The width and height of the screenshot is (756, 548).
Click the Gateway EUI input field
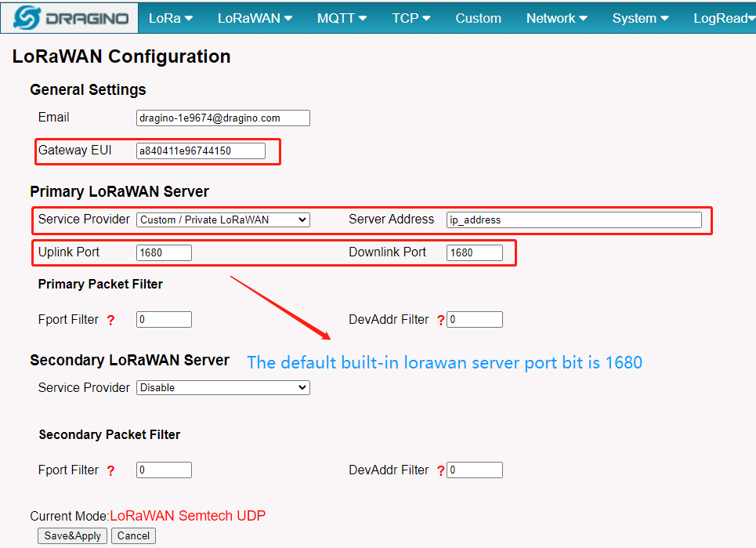coord(201,151)
